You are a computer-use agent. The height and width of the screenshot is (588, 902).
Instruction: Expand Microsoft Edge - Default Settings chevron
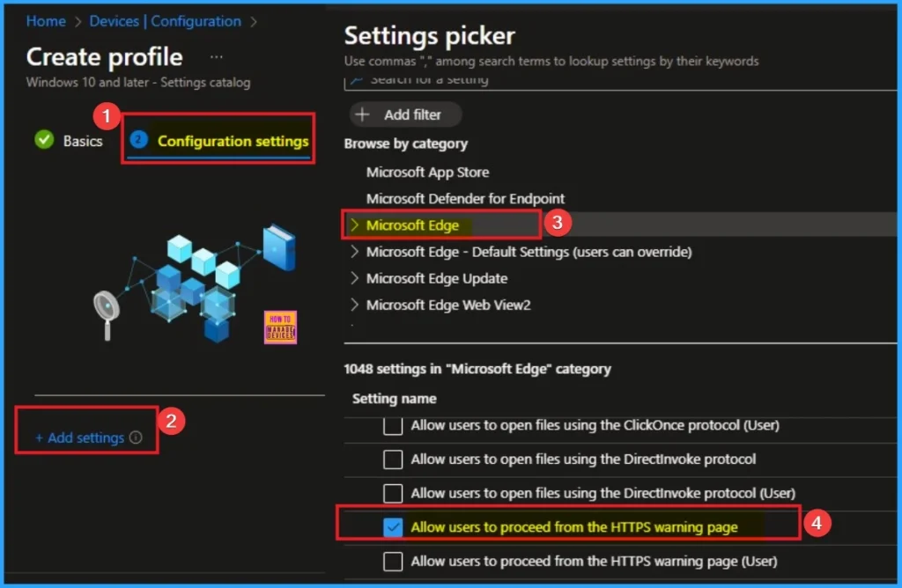[x=354, y=251]
